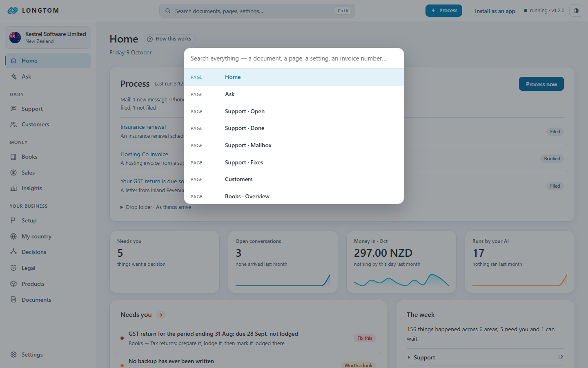Select the Ask page result
588x368 pixels.
(x=294, y=94)
